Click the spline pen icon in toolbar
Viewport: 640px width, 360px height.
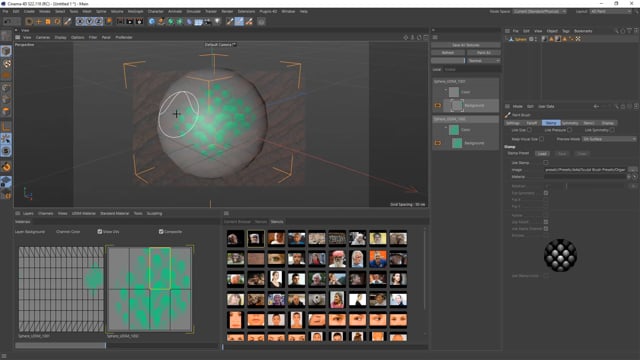161,22
